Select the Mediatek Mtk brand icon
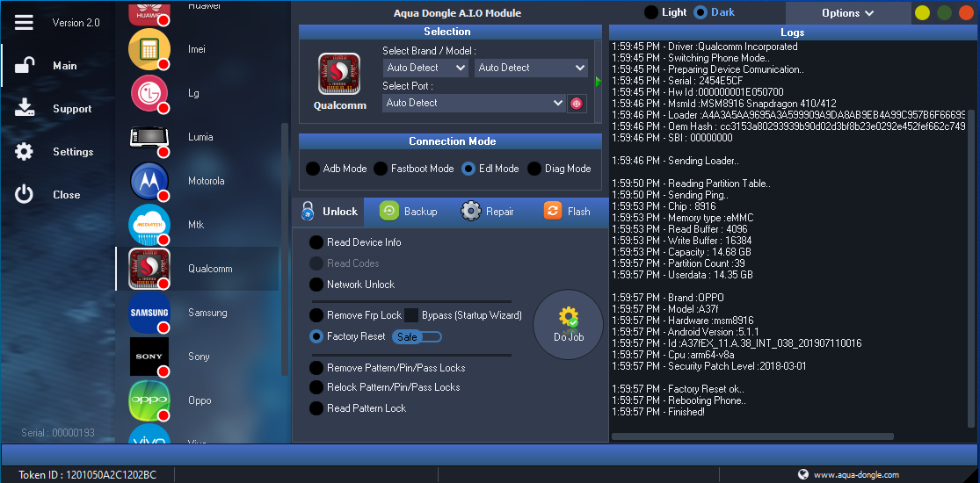The image size is (980, 483). coord(149,224)
